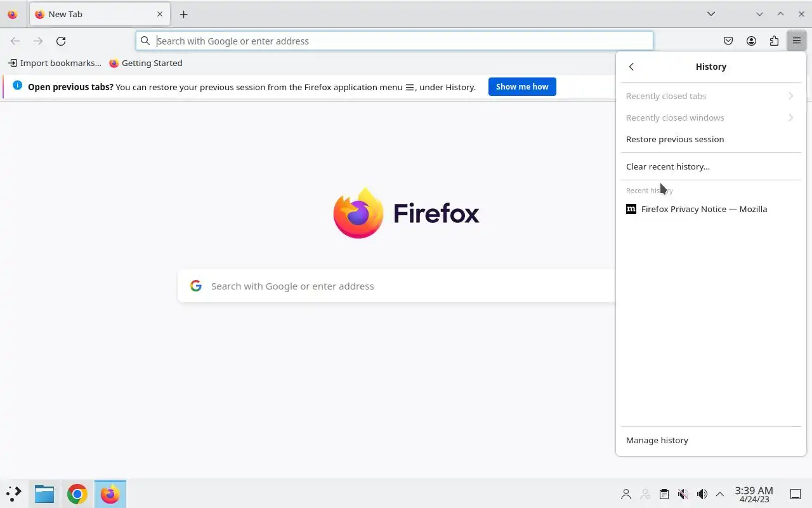Open the Pocket save icon
Image resolution: width=812 pixels, height=508 pixels.
pyautogui.click(x=728, y=41)
